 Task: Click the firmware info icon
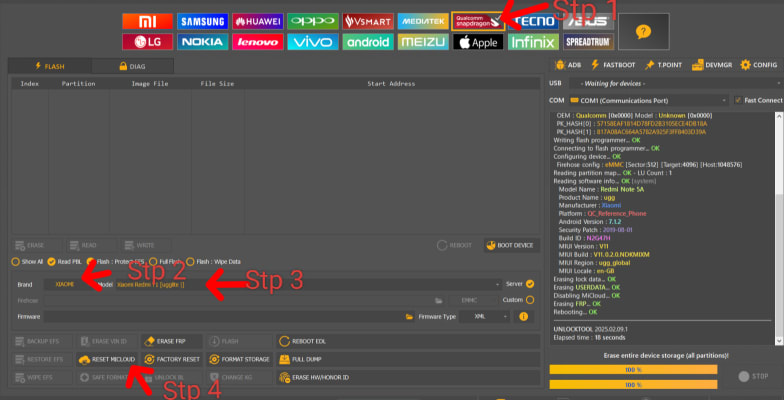(x=524, y=316)
